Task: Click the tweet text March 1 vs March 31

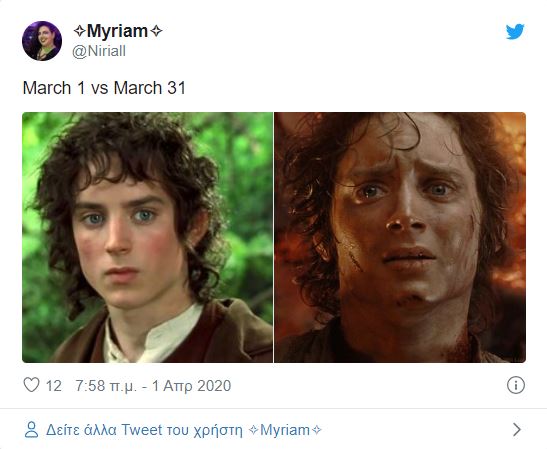Action: (x=104, y=88)
